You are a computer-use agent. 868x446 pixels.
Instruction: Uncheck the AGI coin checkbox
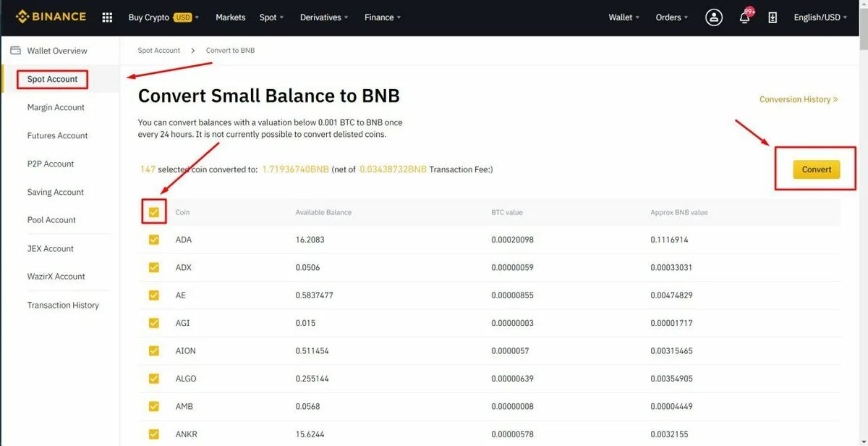click(153, 323)
